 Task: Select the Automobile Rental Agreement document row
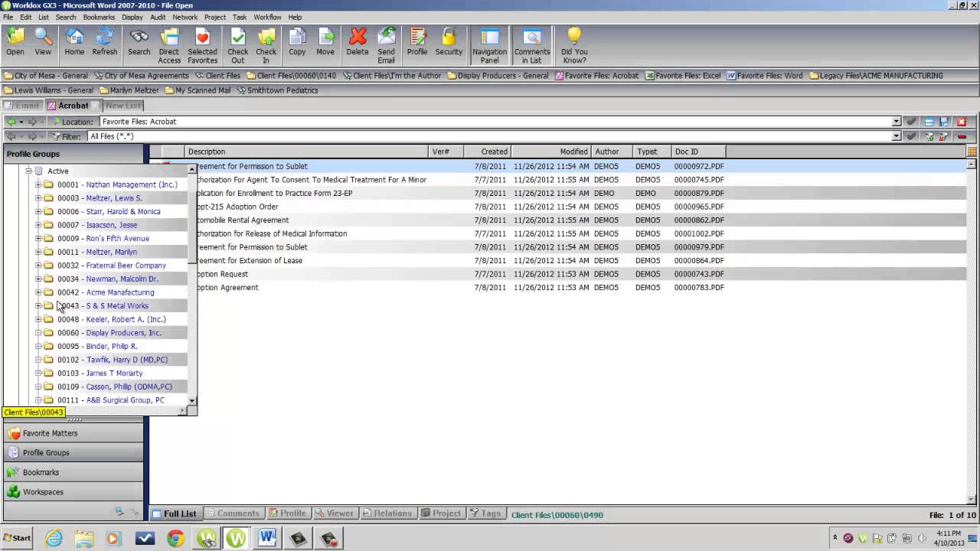click(245, 220)
